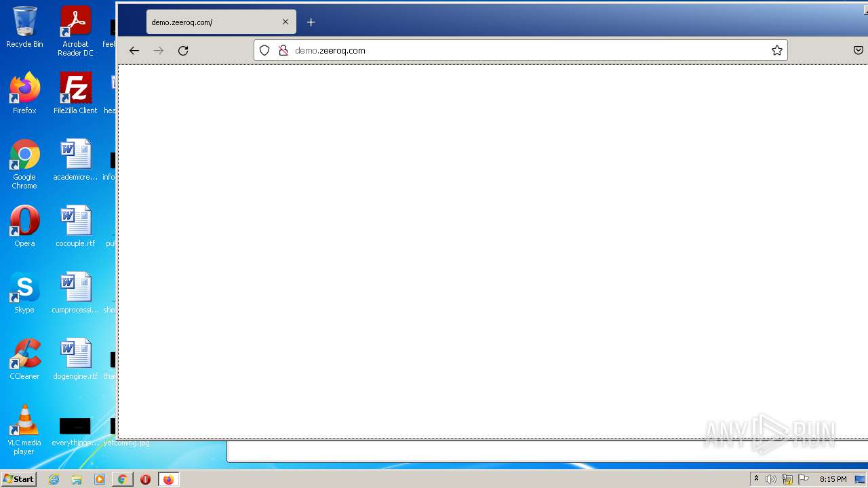Select the cocouple.rtf file
Image resolution: width=868 pixels, height=488 pixels.
(x=75, y=226)
